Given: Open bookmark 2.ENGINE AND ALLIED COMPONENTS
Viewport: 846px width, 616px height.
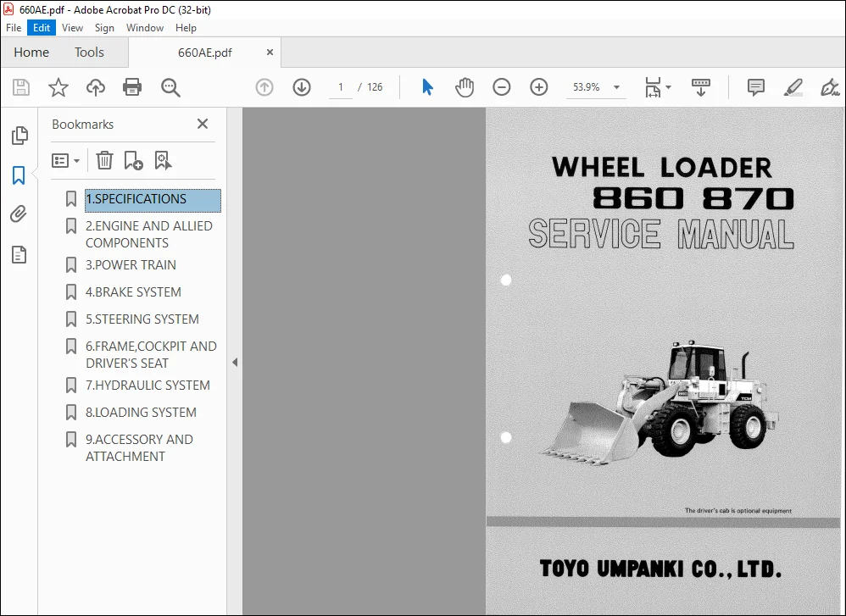Looking at the screenshot, I should [149, 235].
